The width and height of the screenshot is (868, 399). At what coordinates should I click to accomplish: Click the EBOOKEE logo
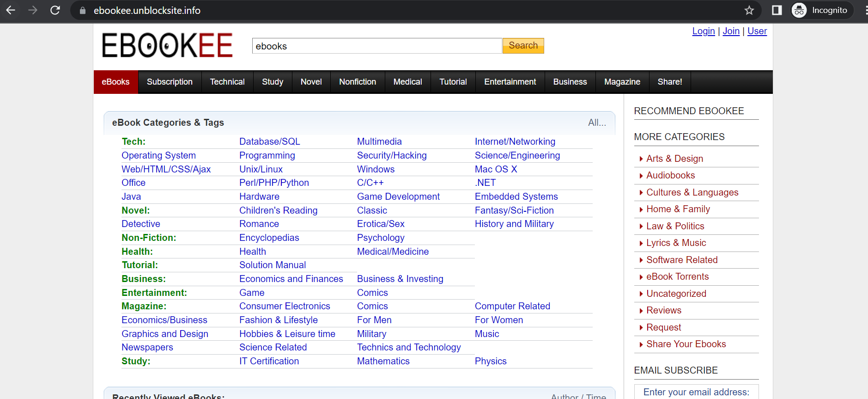pyautogui.click(x=167, y=45)
